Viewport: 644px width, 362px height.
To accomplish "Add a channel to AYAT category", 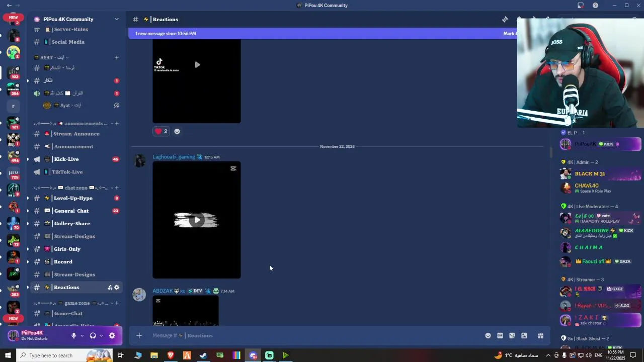I will pyautogui.click(x=116, y=57).
